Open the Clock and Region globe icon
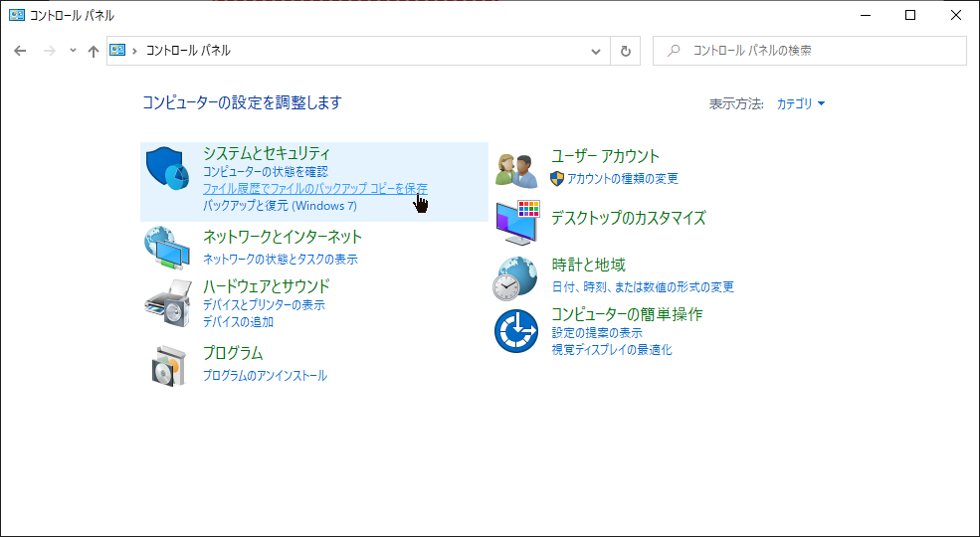Screen dimensions: 980x537 coord(515,278)
